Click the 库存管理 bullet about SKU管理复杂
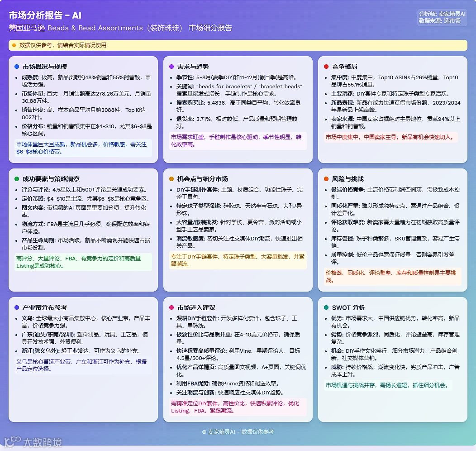 395,242
